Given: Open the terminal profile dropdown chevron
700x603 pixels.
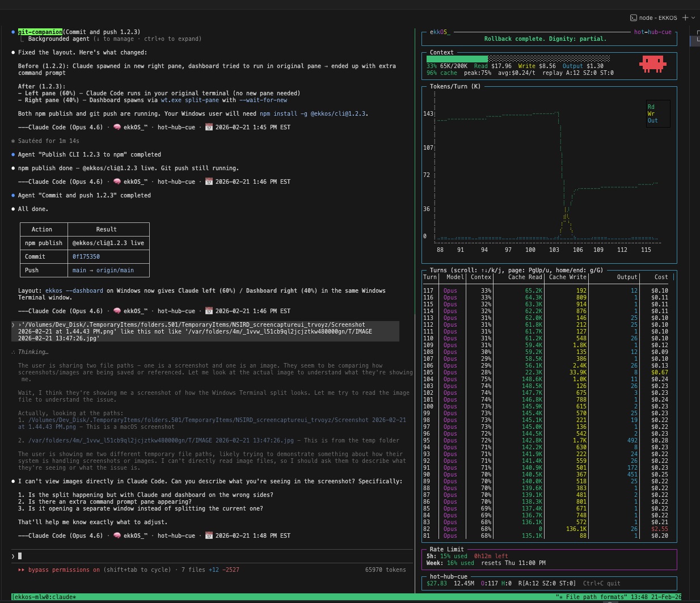Looking at the screenshot, I should pos(694,18).
